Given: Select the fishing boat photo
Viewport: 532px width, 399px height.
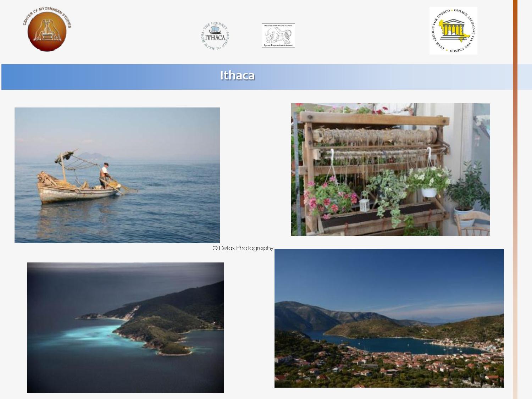Looking at the screenshot, I should pyautogui.click(x=117, y=175).
